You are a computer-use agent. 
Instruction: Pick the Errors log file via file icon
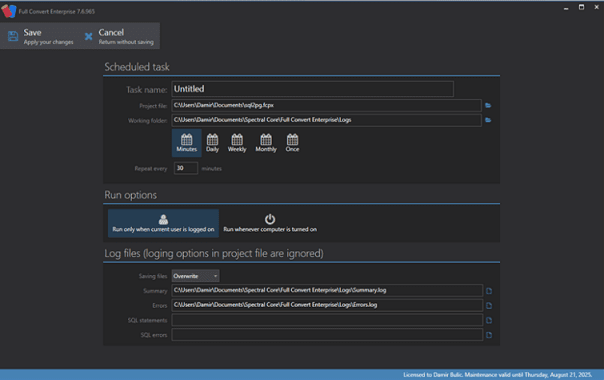(x=489, y=306)
